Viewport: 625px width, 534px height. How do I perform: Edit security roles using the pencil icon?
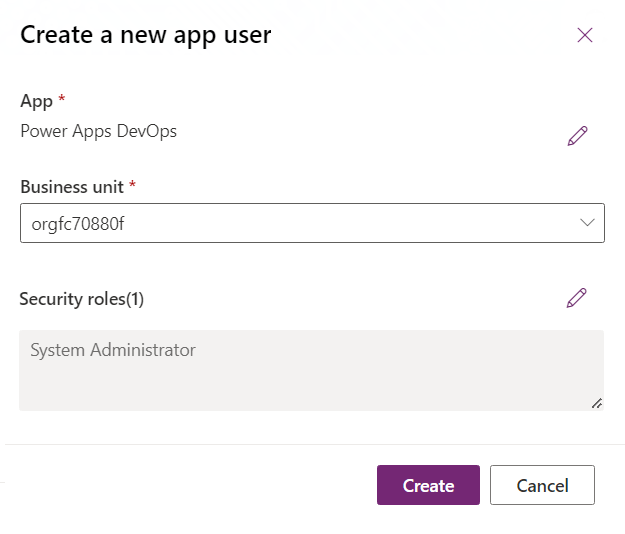click(576, 297)
